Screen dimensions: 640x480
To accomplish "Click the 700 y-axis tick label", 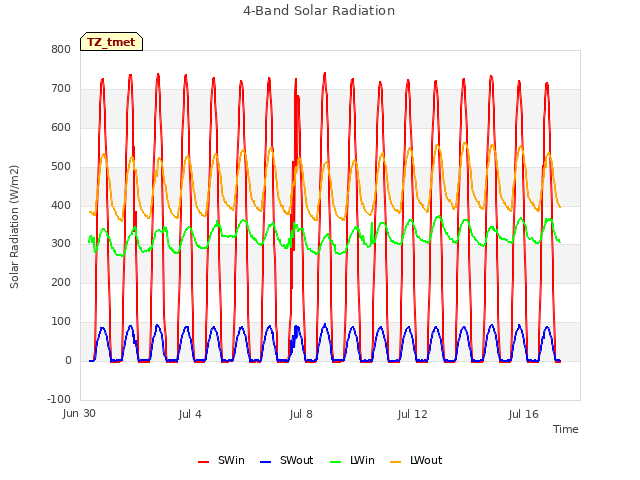I will 61,89.
